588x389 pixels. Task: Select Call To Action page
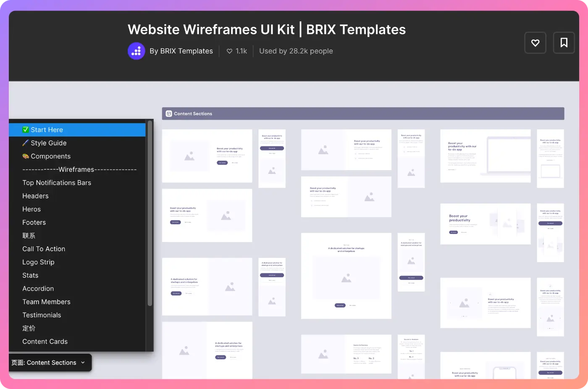click(44, 249)
